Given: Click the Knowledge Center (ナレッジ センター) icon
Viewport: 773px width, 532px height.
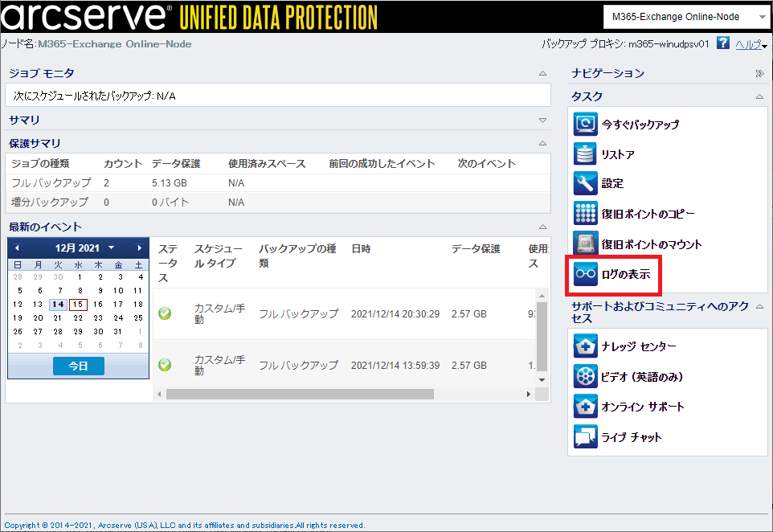Looking at the screenshot, I should click(585, 346).
